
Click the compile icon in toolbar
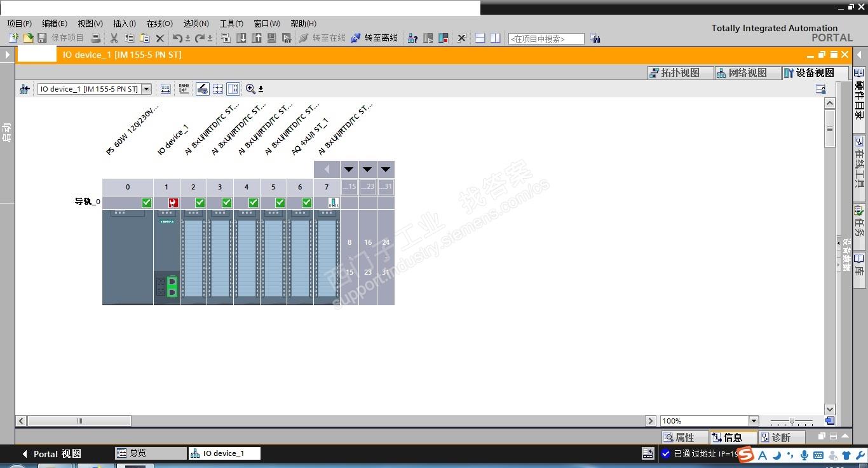[226, 38]
